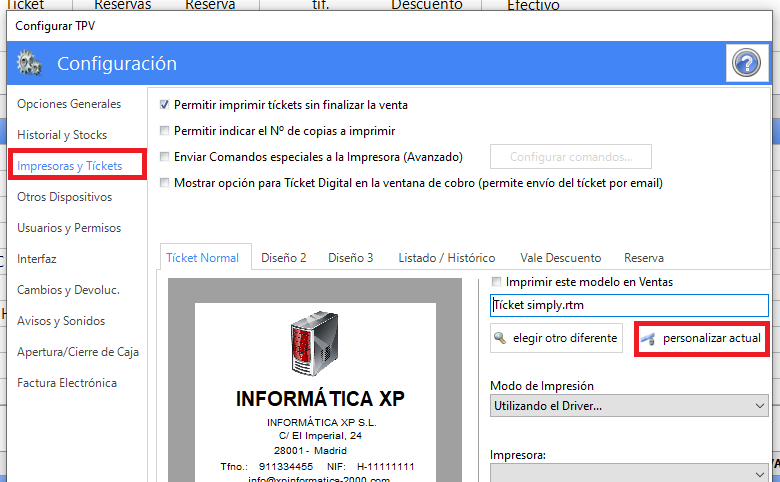Click the magnifier icon on elegir otro diferente
The image size is (780, 482).
coord(500,338)
